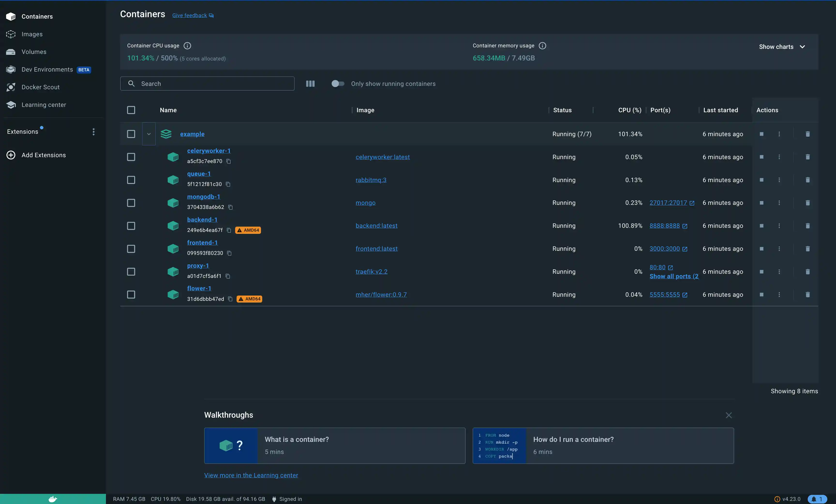Delete the flower-1 container
Screen dimensions: 836x504
[808, 295]
